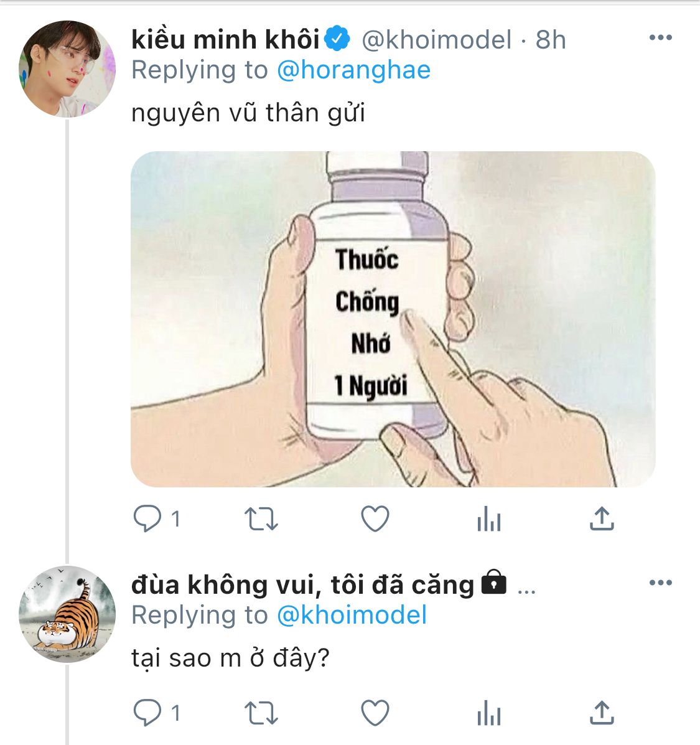Open the @horanghae profile link
This screenshot has height=745, width=700.
pyautogui.click(x=353, y=70)
